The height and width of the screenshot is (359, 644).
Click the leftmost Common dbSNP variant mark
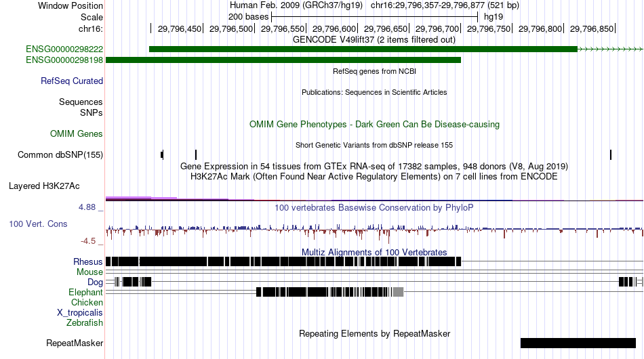point(162,154)
